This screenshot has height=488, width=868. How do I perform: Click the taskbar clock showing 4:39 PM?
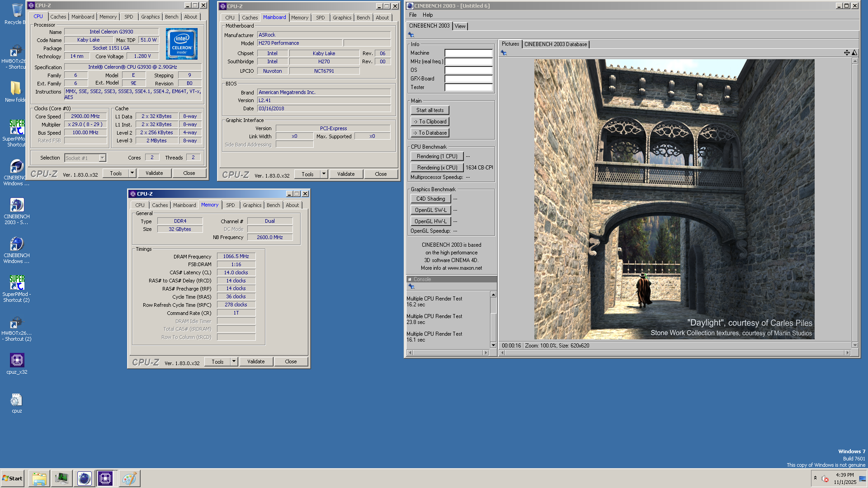(x=844, y=479)
